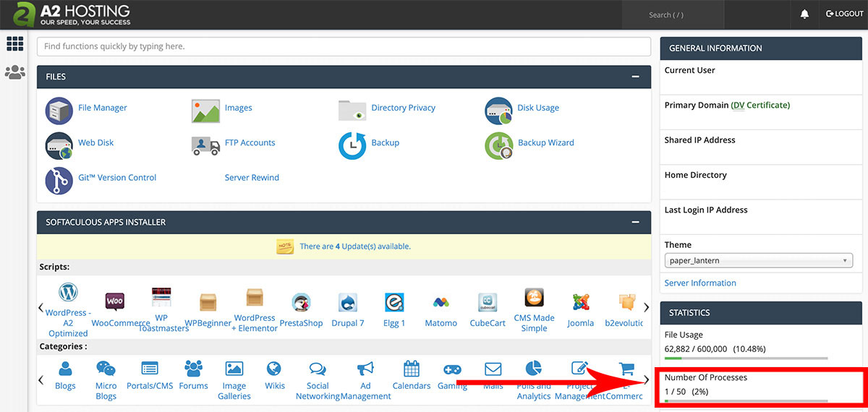This screenshot has height=412, width=868.
Task: Click the A2 Hosting logo
Action: tap(72, 14)
